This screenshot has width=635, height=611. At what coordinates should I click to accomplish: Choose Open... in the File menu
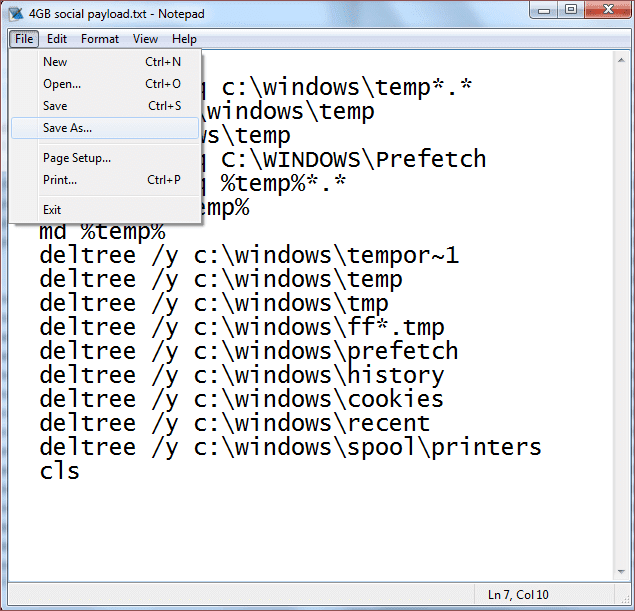[61, 84]
